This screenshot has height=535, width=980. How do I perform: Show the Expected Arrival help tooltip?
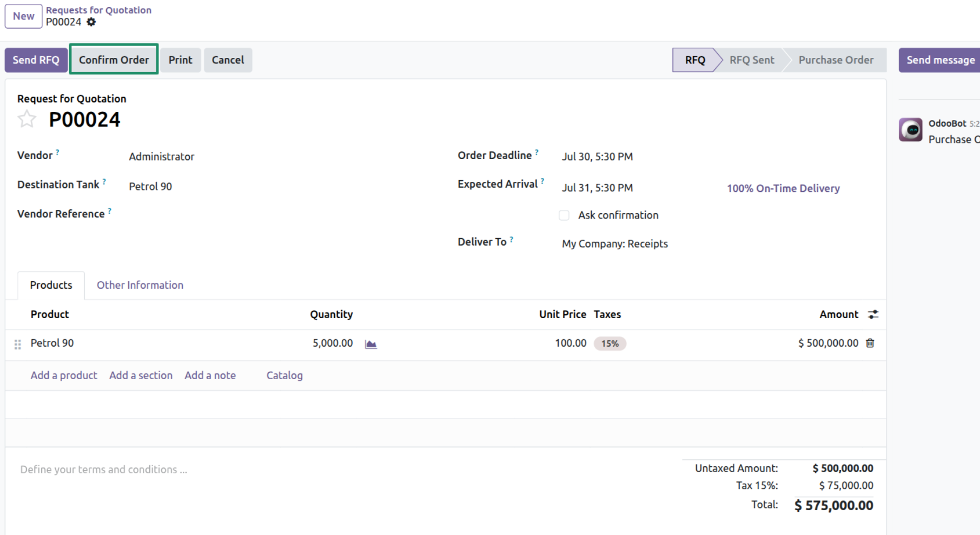tap(542, 181)
